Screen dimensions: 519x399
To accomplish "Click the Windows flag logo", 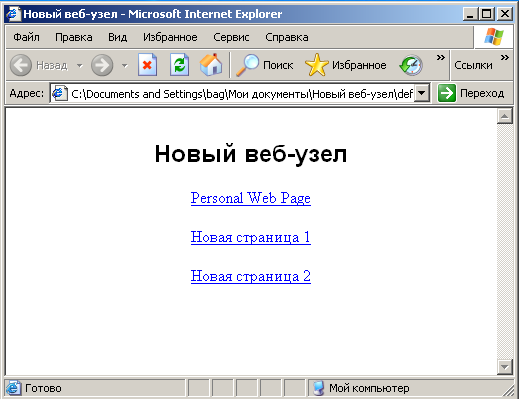I will coord(494,37).
